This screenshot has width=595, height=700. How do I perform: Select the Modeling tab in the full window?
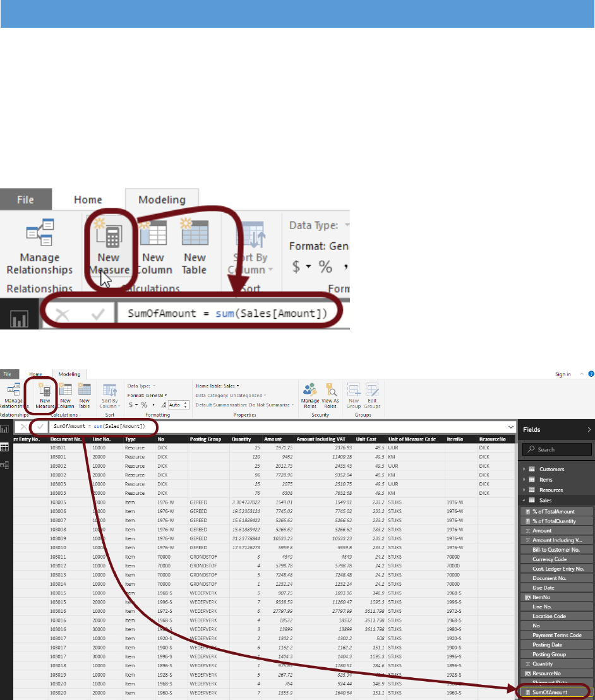tap(69, 374)
